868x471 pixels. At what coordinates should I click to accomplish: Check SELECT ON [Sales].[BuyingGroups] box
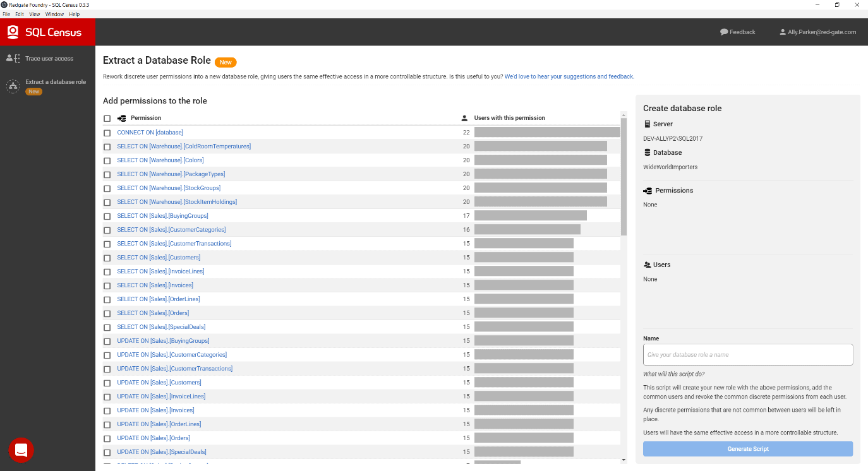click(107, 217)
